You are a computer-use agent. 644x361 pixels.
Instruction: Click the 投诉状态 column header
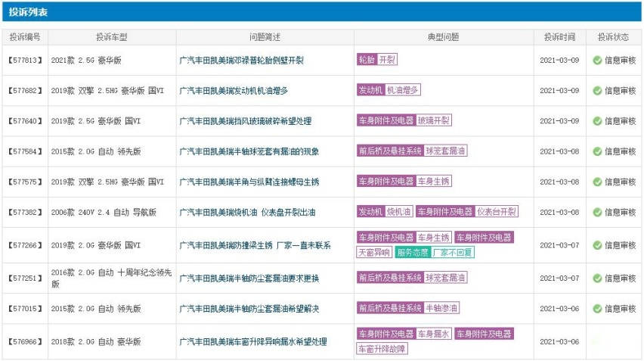pos(613,37)
